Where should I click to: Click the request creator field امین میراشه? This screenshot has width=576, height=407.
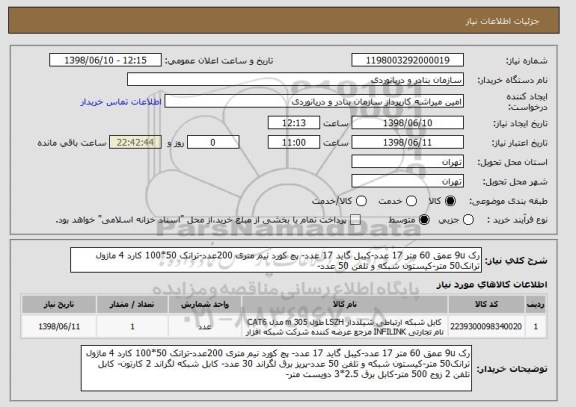(x=314, y=102)
